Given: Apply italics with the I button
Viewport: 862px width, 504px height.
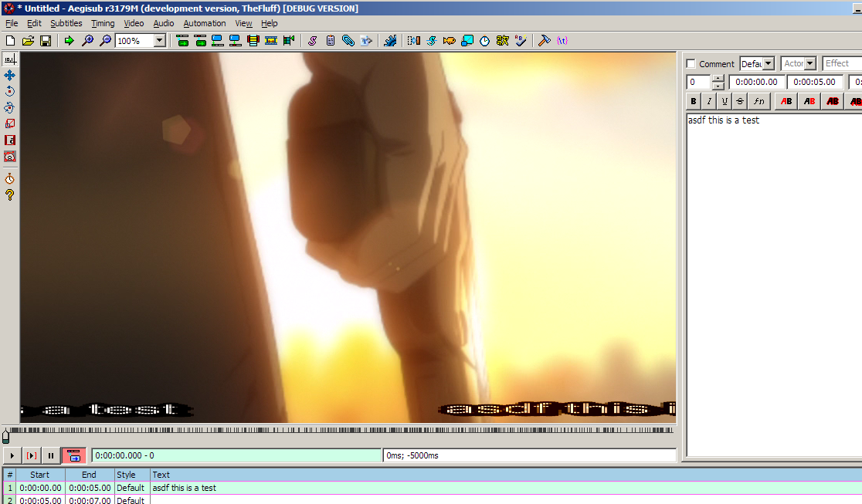Looking at the screenshot, I should pos(709,101).
